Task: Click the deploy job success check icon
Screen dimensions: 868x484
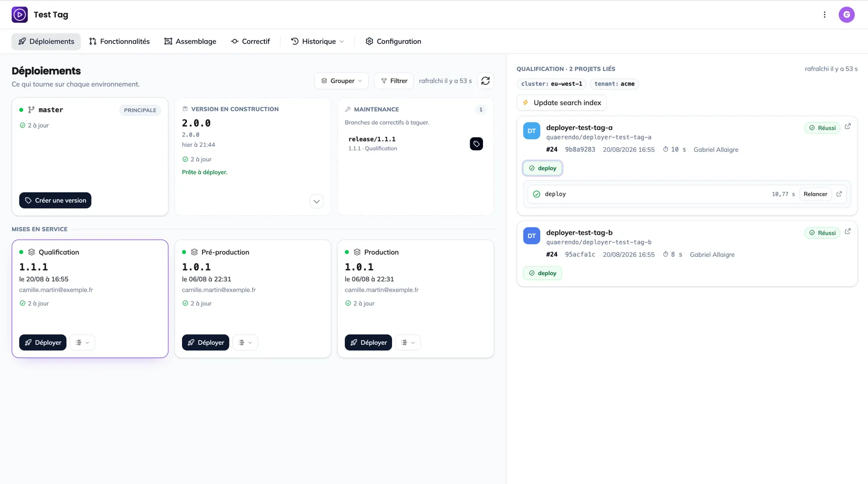Action: pyautogui.click(x=536, y=194)
